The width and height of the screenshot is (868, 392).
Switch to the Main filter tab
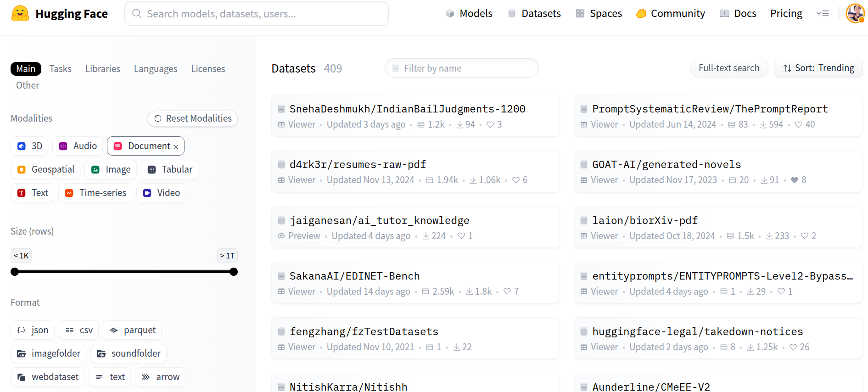(26, 69)
